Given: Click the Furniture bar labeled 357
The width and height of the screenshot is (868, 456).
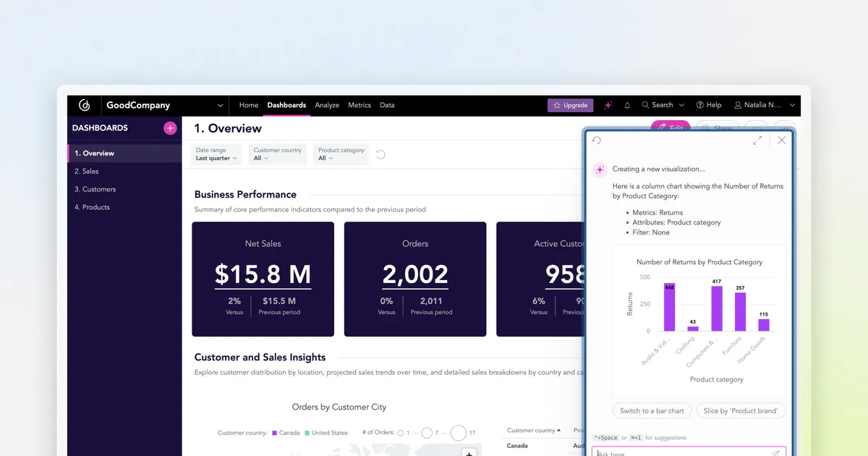Looking at the screenshot, I should (740, 312).
